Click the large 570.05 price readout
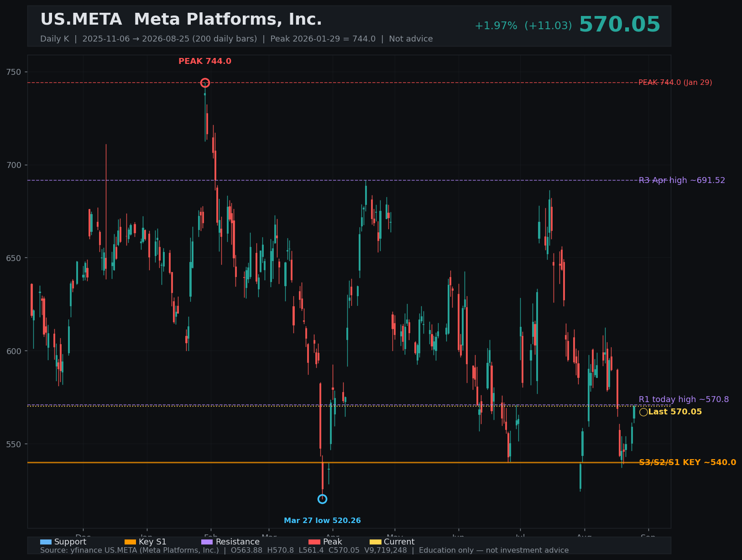This screenshot has width=742, height=560. pos(620,25)
